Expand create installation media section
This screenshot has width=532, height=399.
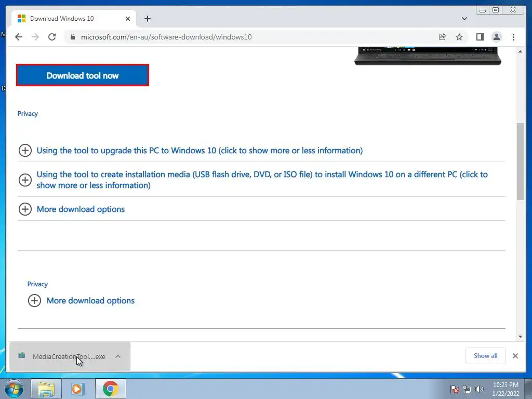click(x=262, y=180)
